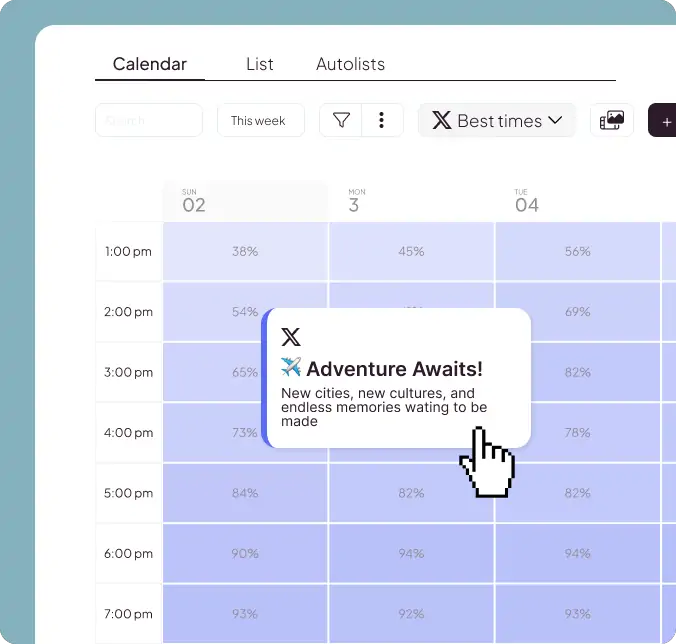
Task: Open the This week range selector
Action: point(258,121)
